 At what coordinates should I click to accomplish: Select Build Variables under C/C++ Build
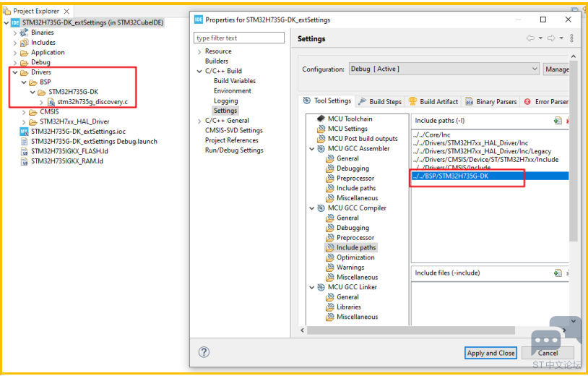coord(235,81)
